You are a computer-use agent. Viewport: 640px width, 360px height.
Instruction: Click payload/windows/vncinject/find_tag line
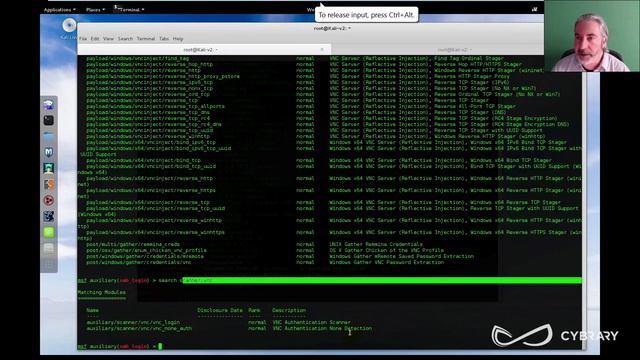[295, 58]
